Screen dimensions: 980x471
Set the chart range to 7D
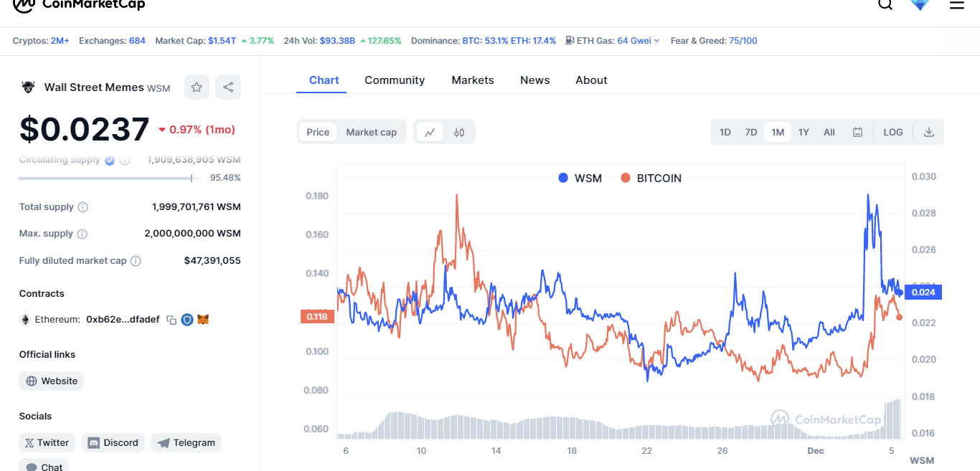coord(751,132)
